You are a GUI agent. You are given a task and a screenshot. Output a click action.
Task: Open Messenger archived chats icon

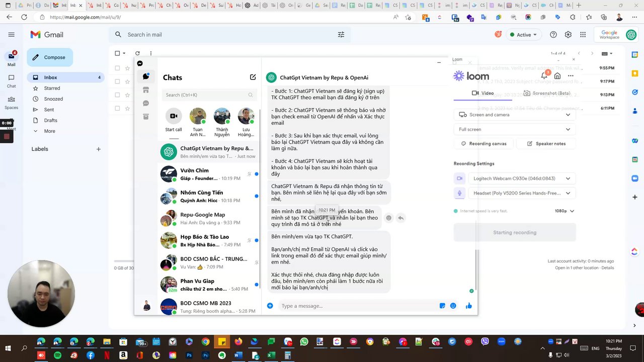[146, 117]
